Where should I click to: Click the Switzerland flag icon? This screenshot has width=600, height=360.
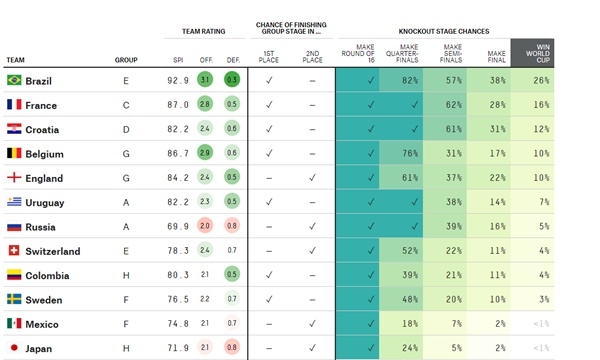coord(14,251)
